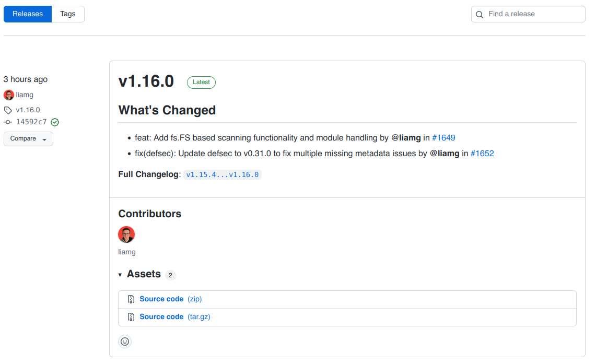
Task: Open the Compare dropdown
Action: coord(28,138)
